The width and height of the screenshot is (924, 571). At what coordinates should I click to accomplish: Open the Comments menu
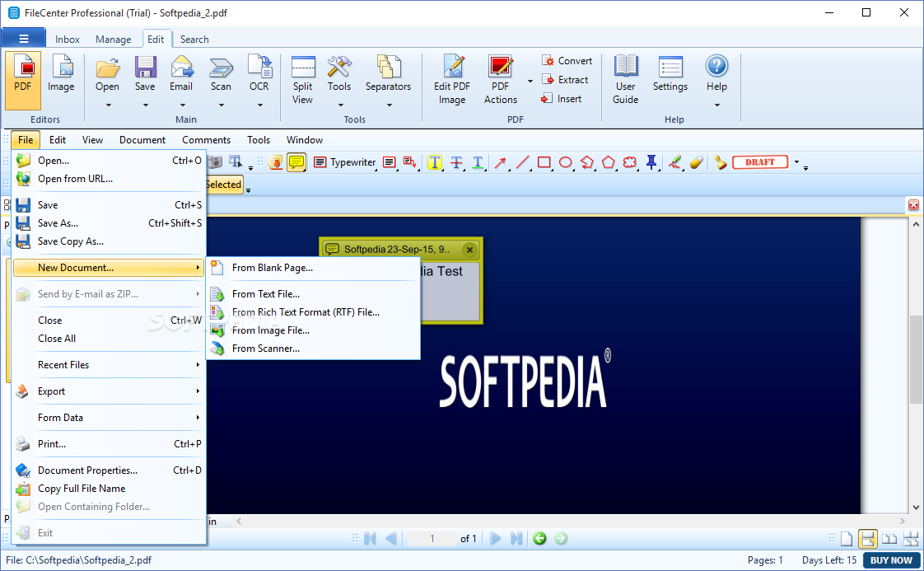coord(206,140)
